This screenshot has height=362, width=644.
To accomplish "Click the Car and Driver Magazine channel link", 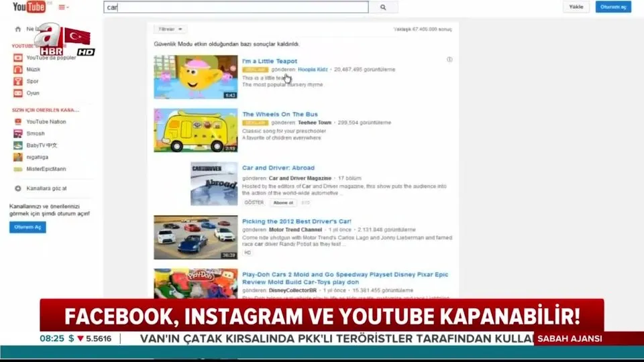I will tap(300, 178).
